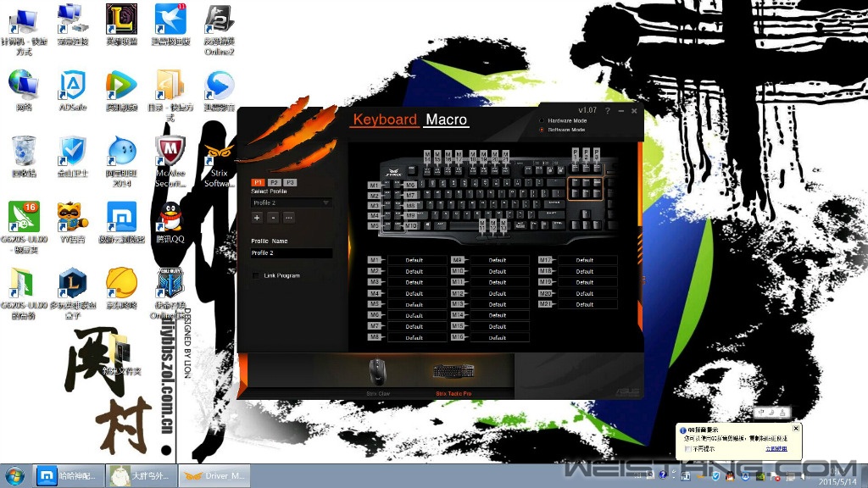
Task: Open the ADSafe desktop icon
Action: [x=73, y=91]
